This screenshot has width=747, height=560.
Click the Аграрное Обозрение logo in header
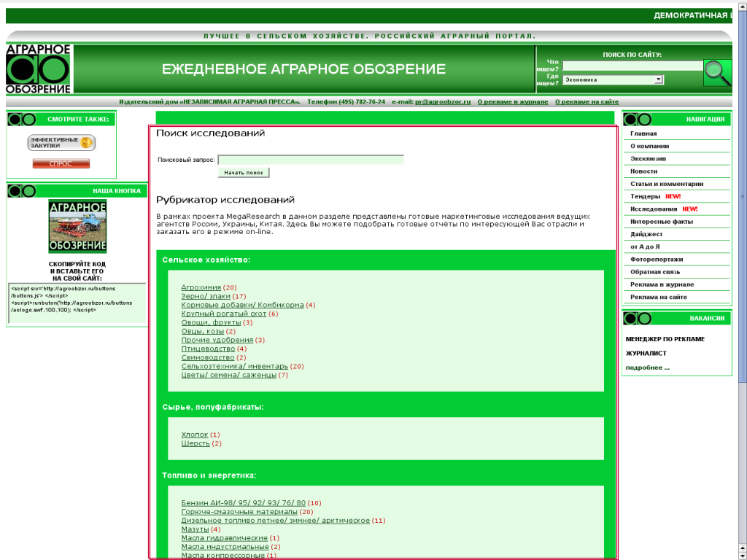tap(39, 69)
